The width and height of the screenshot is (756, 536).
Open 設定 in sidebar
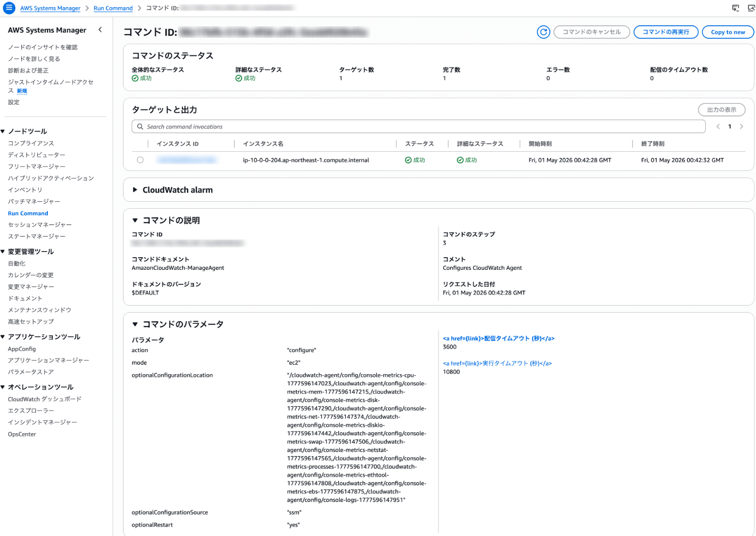[14, 102]
